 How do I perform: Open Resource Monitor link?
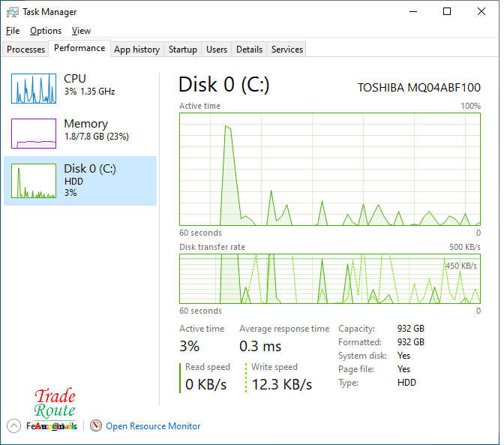click(153, 426)
